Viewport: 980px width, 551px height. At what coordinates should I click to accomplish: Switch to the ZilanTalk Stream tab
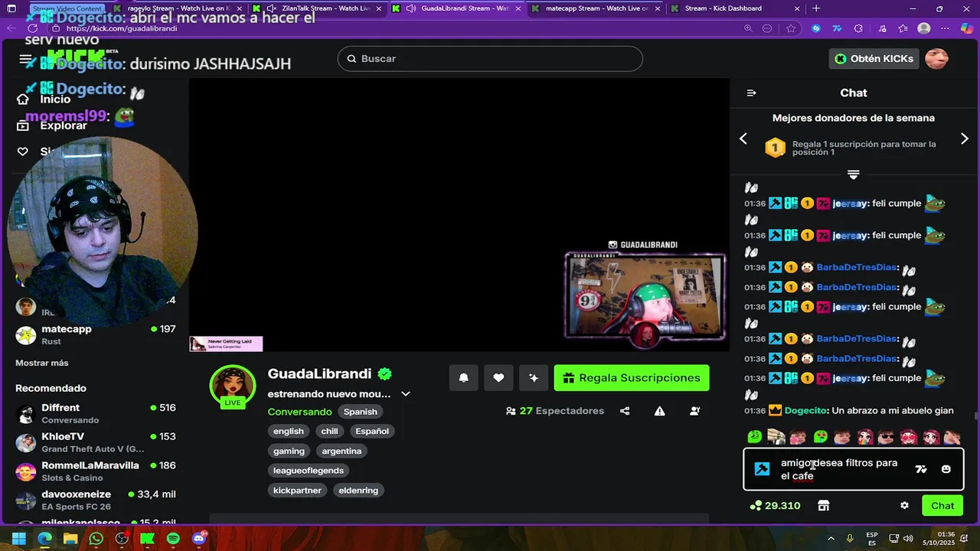click(320, 8)
